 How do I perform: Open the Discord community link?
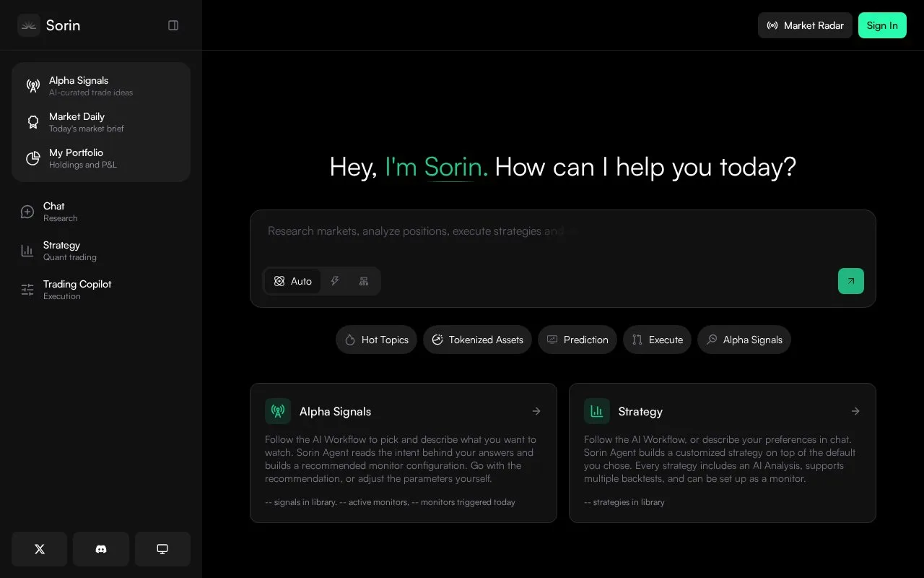[x=101, y=549]
